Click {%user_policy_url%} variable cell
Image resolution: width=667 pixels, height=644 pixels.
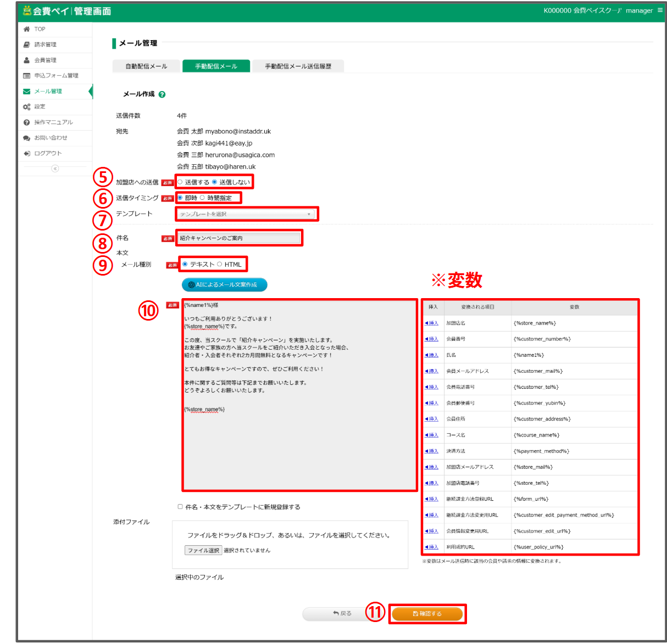coord(574,547)
